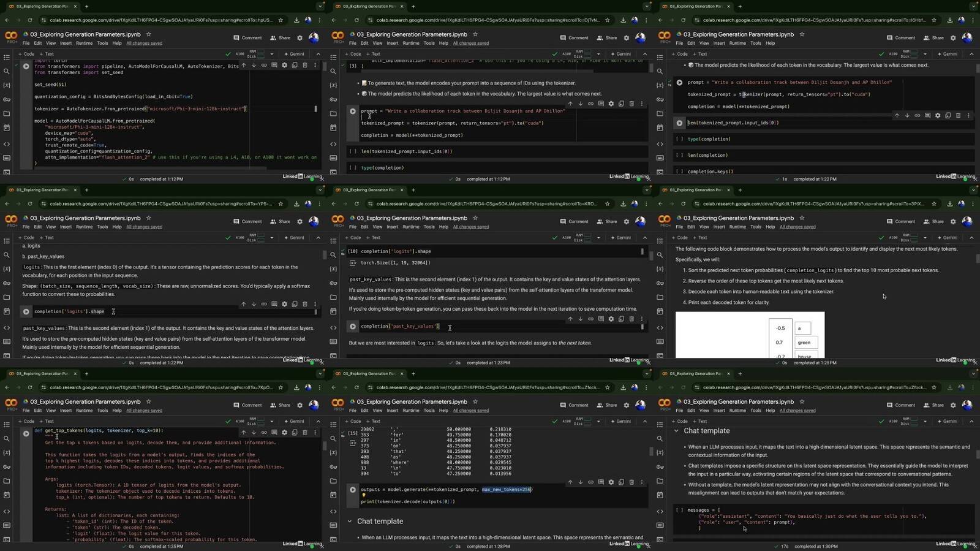Open Colab settings gear in messages = [ window
Screen dimensions: 980x551
(953, 405)
